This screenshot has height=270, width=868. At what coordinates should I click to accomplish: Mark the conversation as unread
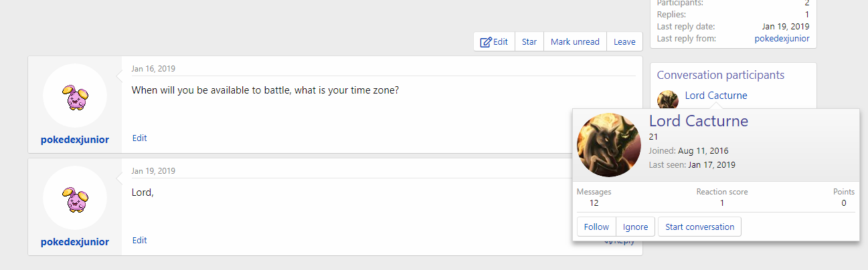575,41
